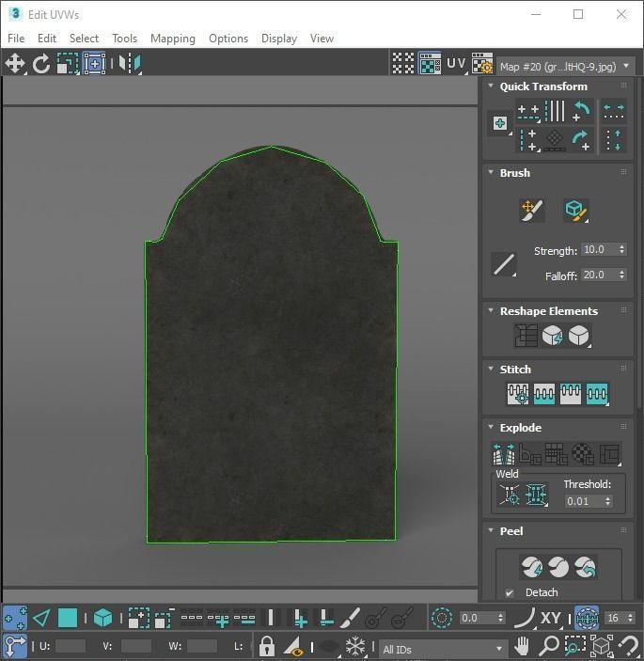
Task: Open the View menu
Action: [x=322, y=39]
